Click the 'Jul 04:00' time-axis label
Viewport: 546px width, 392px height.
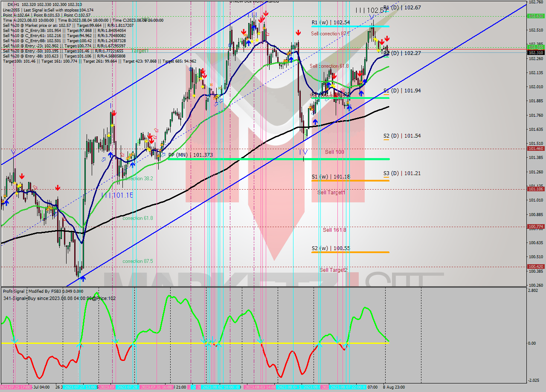(x=41, y=387)
